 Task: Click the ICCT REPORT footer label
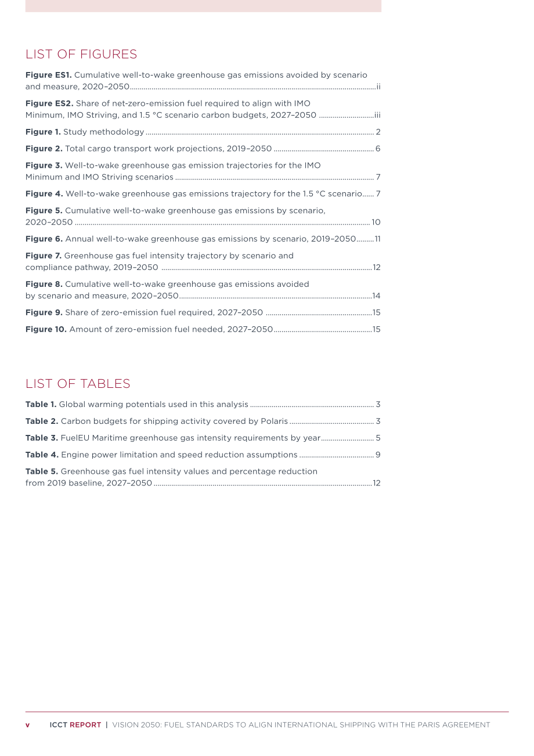coord(75,725)
